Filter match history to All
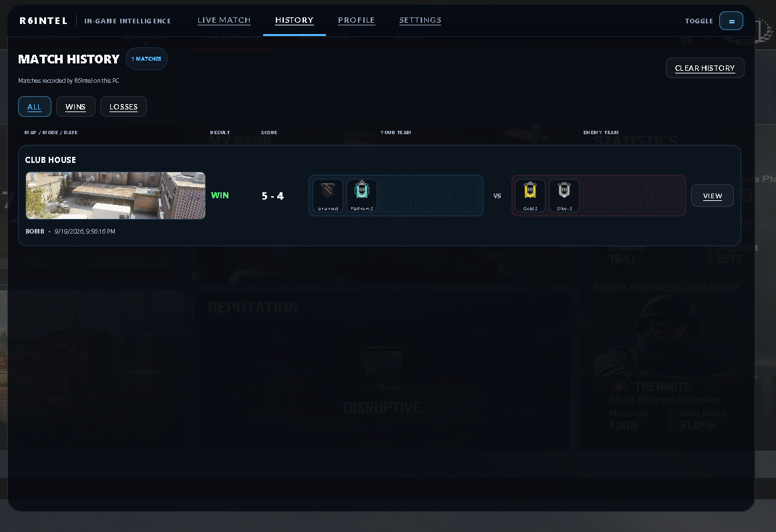Screen dimensions: 776x532 click(x=35, y=106)
